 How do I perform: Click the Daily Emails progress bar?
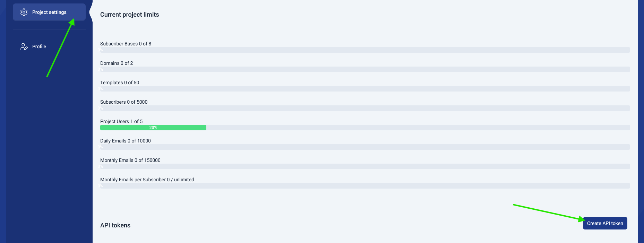[365, 147]
